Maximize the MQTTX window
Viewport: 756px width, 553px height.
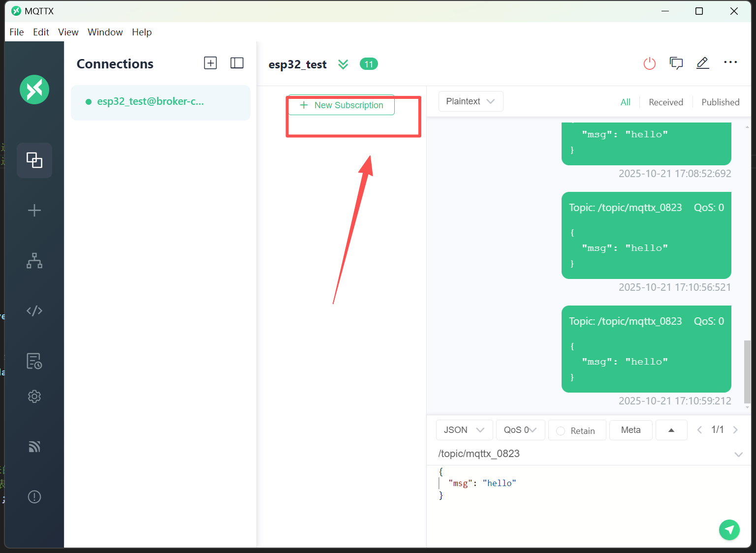(x=699, y=11)
